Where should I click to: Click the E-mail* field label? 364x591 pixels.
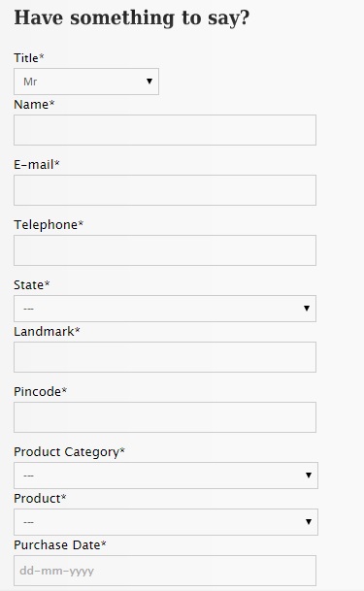click(37, 165)
